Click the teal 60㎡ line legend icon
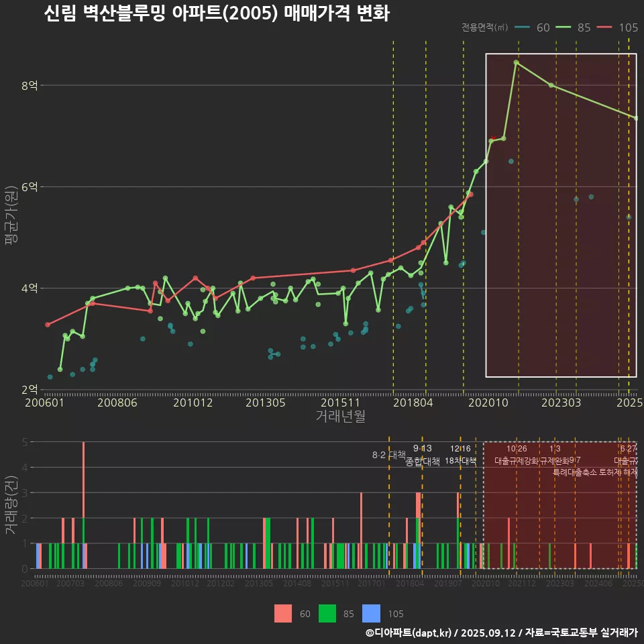The width and height of the screenshot is (644, 644). 523,28
